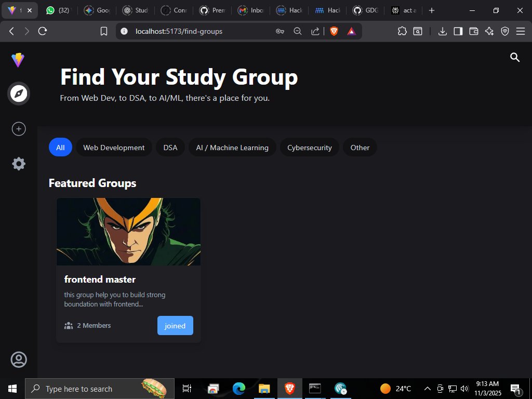
Task: Click the share icon in address bar
Action: tap(315, 31)
